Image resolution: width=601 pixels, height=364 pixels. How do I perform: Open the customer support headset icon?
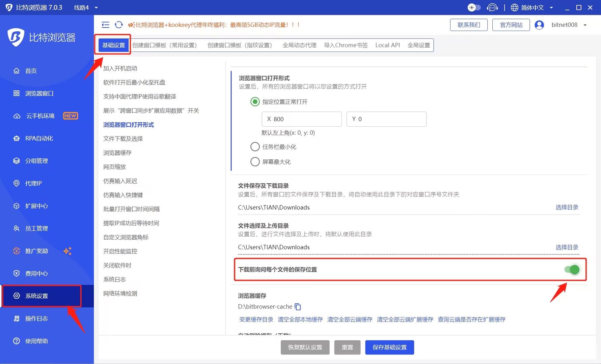492,7
